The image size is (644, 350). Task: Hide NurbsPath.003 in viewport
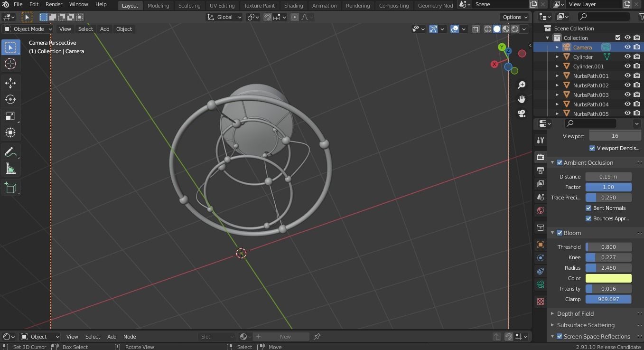point(627,95)
